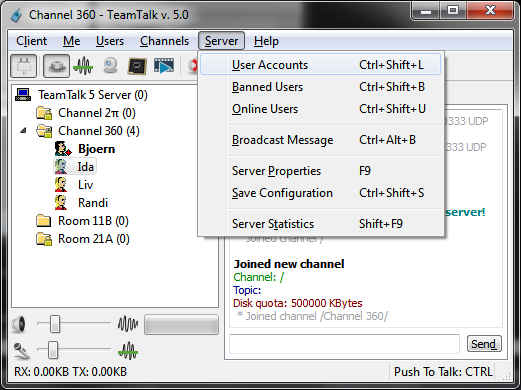
Task: Select the Room 21A channel
Action: [x=94, y=239]
